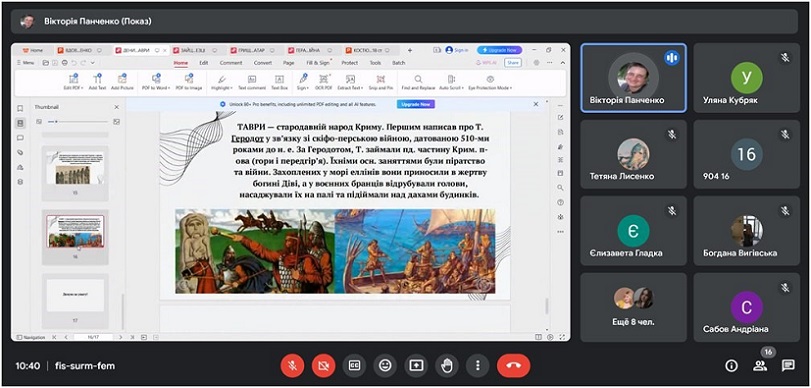Toggle the Navigation pane button
This screenshot has width=811, height=388.
[31, 337]
